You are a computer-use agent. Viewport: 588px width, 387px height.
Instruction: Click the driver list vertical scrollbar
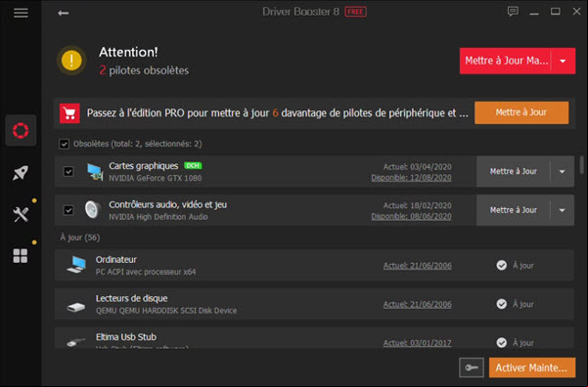pos(581,165)
